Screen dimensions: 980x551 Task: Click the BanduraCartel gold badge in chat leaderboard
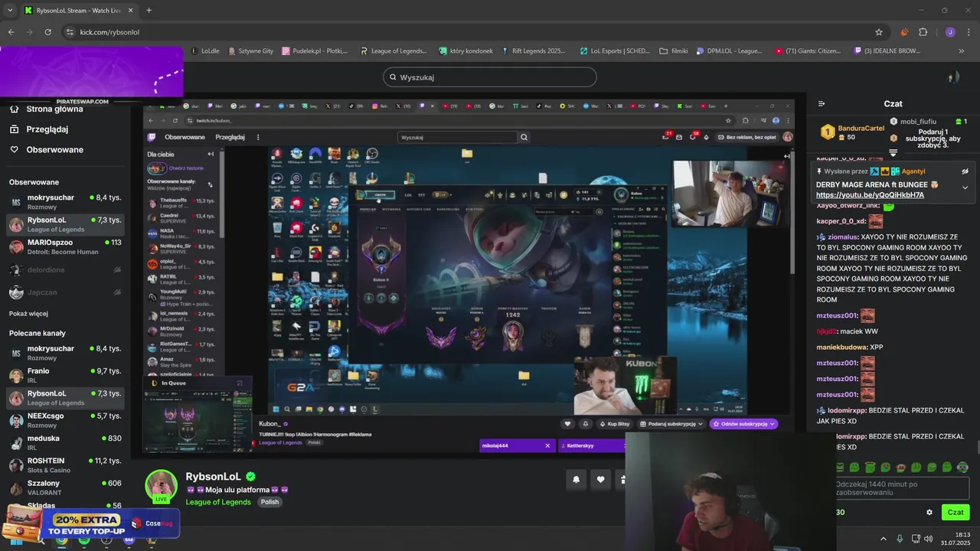pyautogui.click(x=827, y=132)
